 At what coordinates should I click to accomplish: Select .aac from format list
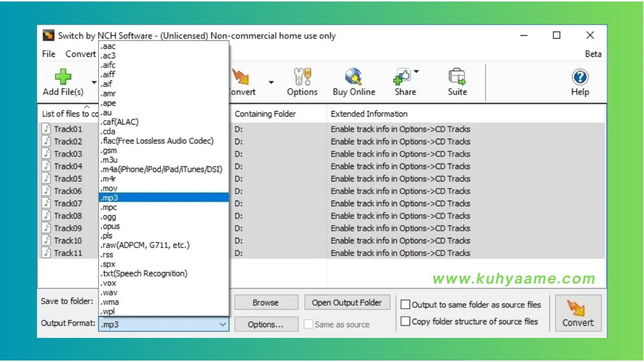(164, 46)
